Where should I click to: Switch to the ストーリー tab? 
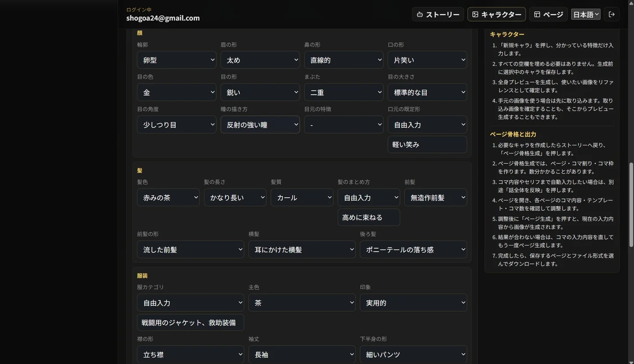438,15
